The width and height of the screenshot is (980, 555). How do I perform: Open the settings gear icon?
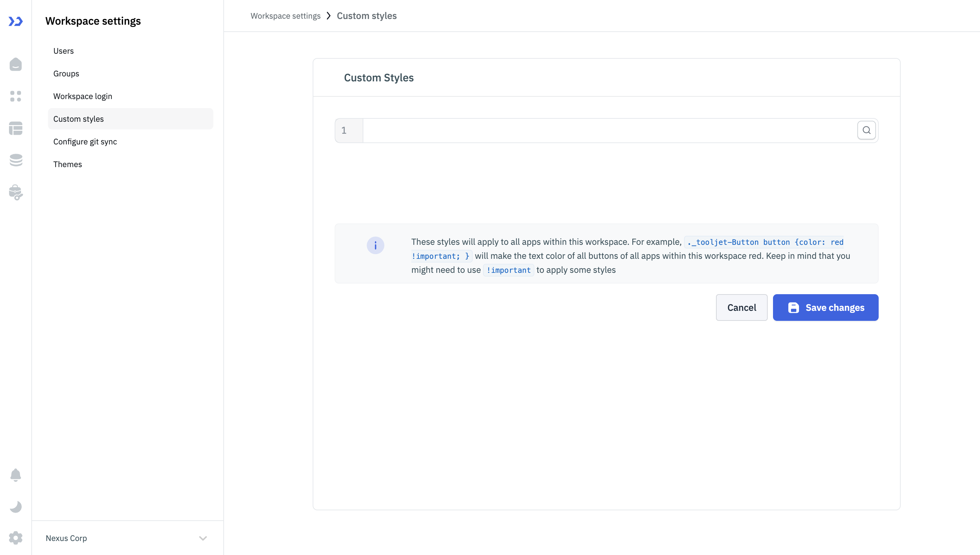click(x=16, y=538)
